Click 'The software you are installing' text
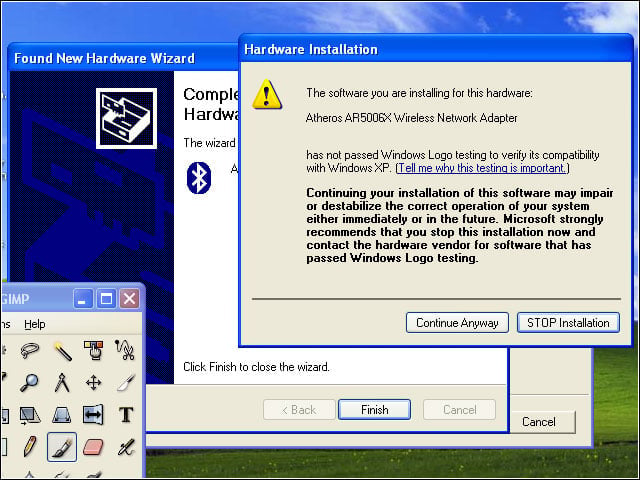Image resolution: width=640 pixels, height=480 pixels. (x=419, y=93)
